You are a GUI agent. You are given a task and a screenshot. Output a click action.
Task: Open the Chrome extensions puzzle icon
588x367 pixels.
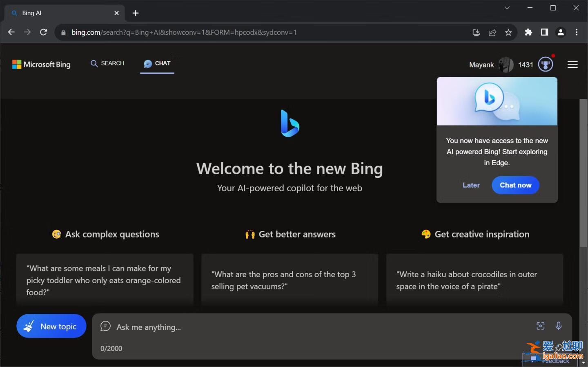528,32
